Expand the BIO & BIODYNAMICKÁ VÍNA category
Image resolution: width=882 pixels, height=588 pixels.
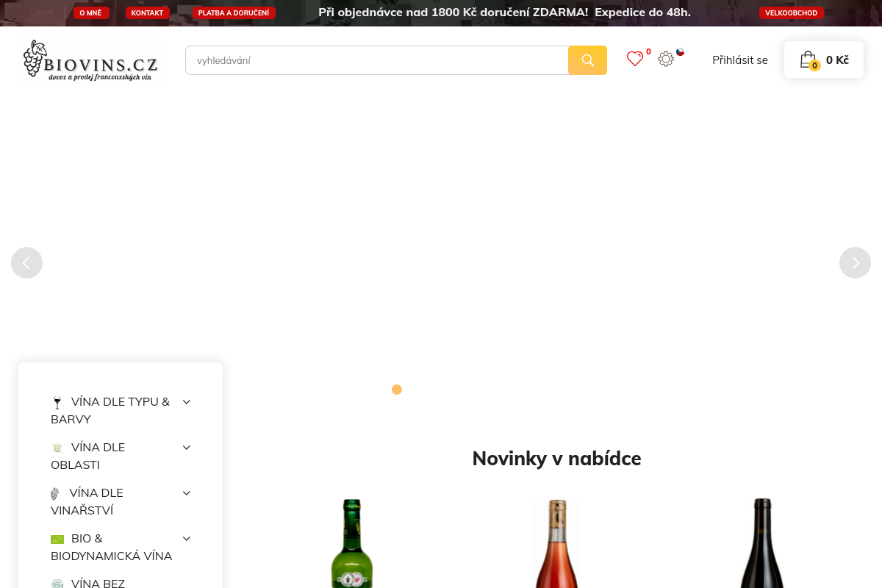click(186, 538)
